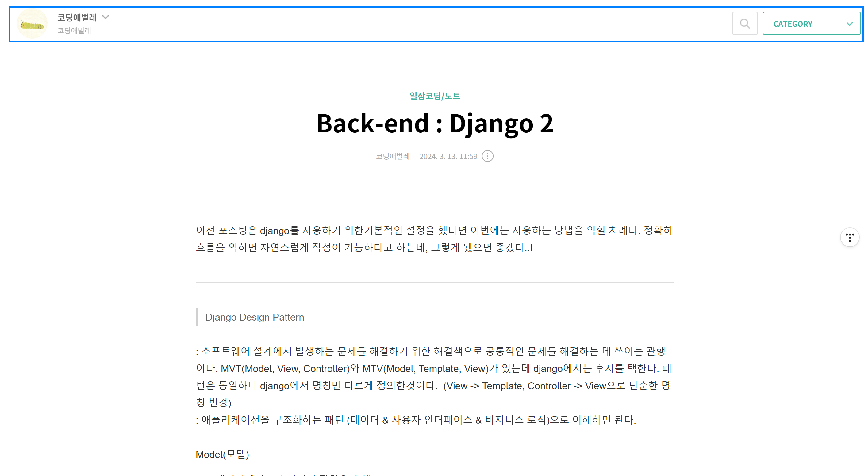Click the post date 2024. 3. 13. 11:59

point(448,156)
